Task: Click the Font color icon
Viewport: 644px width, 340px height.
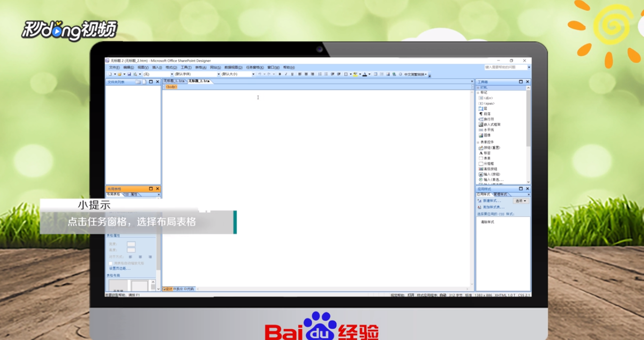Action: coord(365,74)
